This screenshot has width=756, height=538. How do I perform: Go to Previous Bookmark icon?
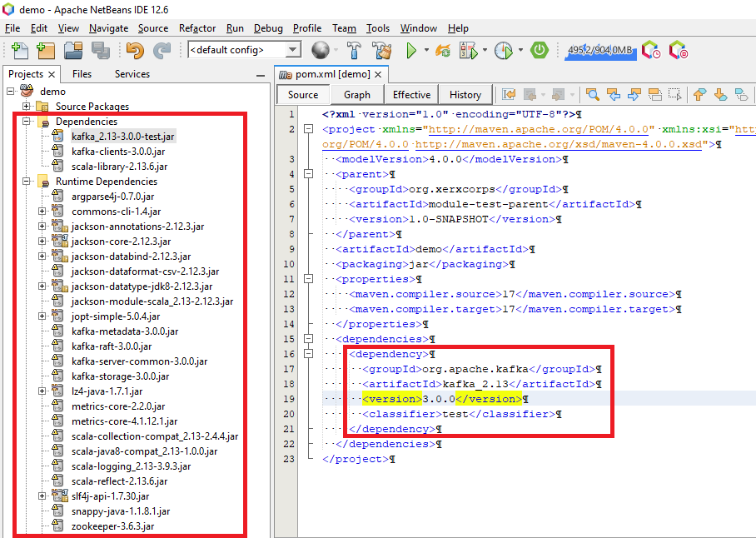click(699, 94)
